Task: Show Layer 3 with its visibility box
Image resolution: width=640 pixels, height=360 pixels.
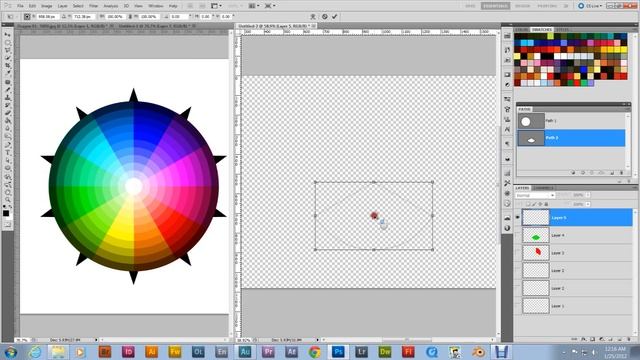Action: 518,253
